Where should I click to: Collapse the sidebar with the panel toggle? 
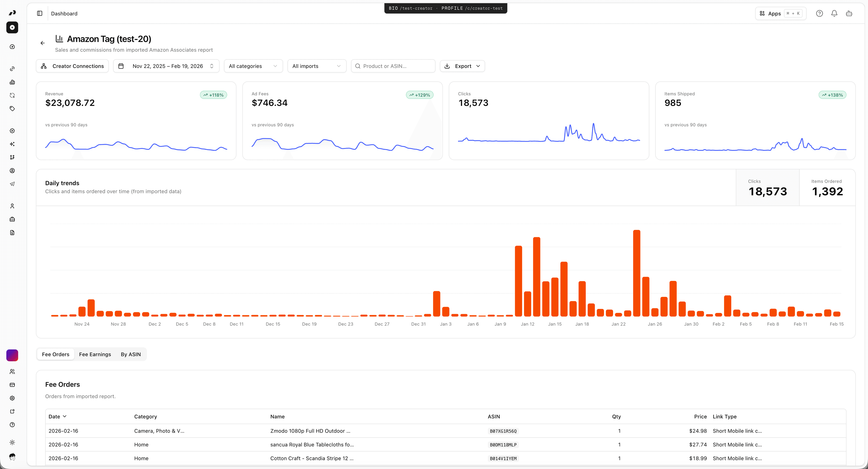tap(40, 13)
